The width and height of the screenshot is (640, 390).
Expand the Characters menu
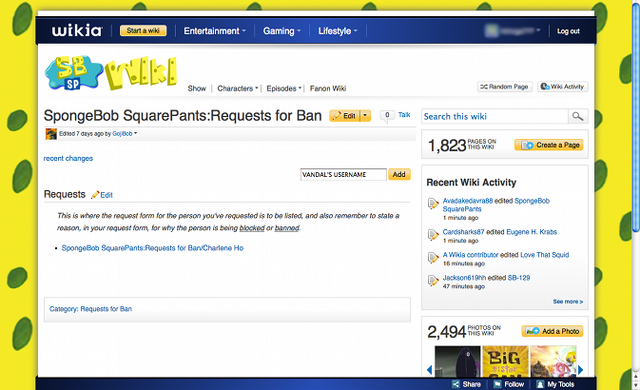pyautogui.click(x=238, y=89)
